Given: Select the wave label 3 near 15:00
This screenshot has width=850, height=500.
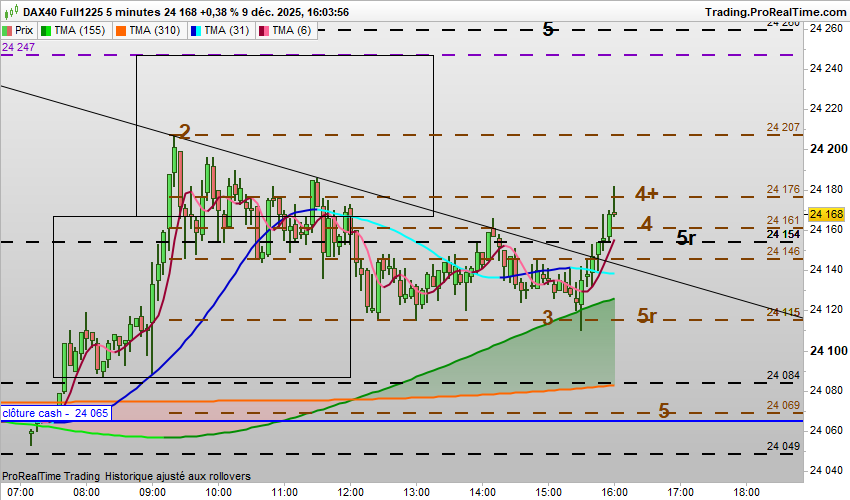Looking at the screenshot, I should 548,318.
